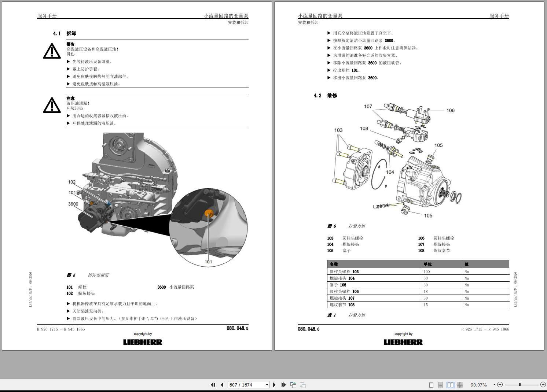547x392 pixels.
Task: Click the 607 / 1674 page number field
Action: [246, 385]
